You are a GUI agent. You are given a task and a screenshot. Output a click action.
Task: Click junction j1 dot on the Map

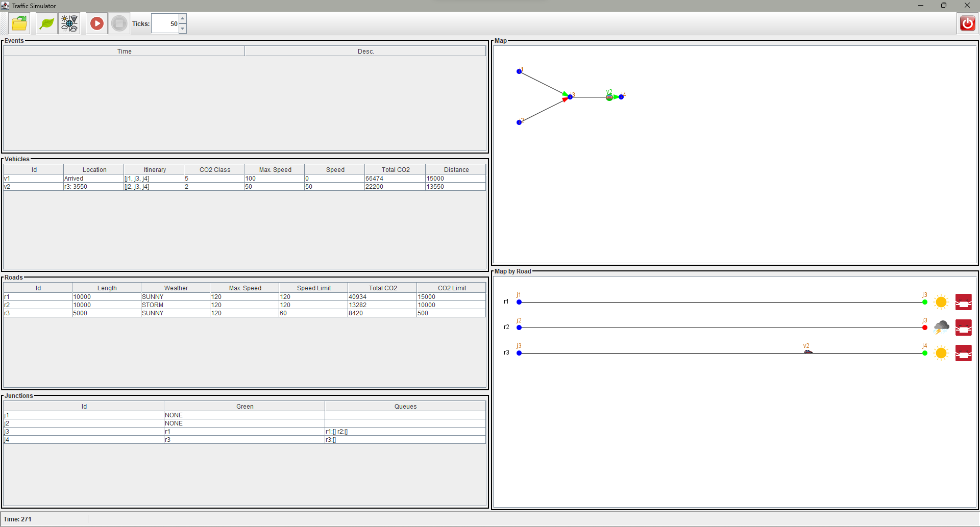[x=519, y=71]
